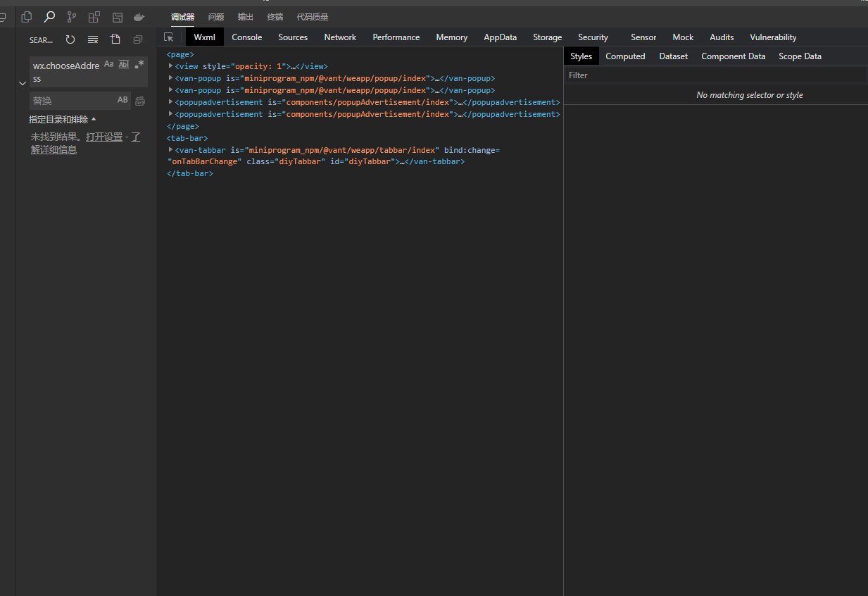
Task: Activate the element inspector arrow icon
Action: click(169, 37)
